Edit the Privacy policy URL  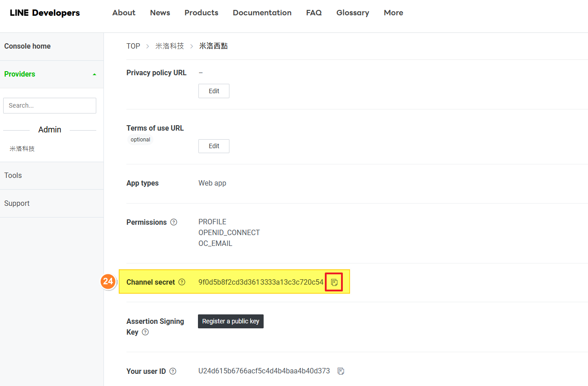214,91
